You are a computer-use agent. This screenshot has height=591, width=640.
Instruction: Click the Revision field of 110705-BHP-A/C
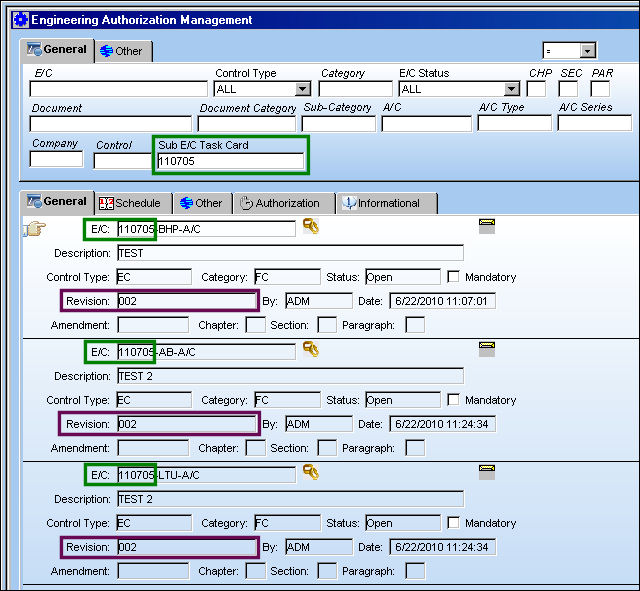[x=187, y=301]
